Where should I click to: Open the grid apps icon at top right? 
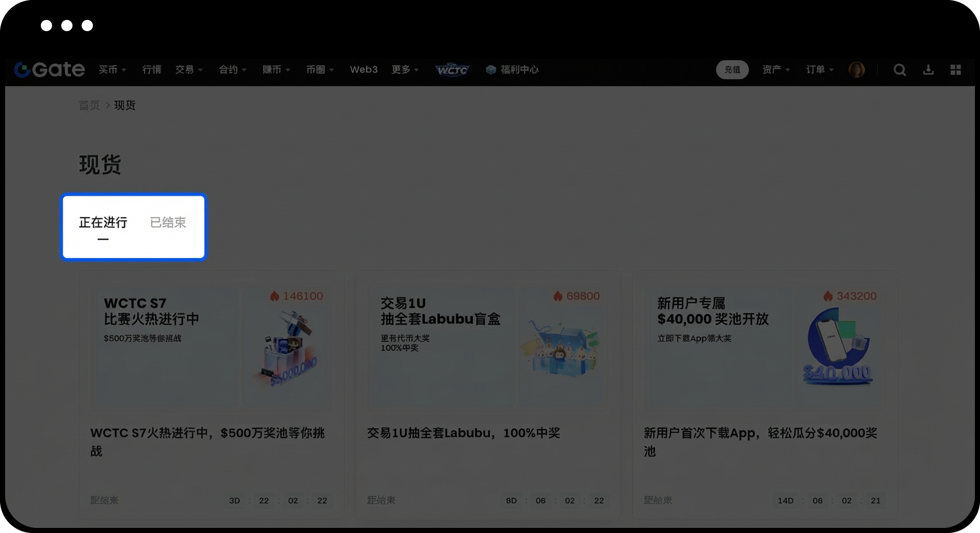[x=956, y=69]
